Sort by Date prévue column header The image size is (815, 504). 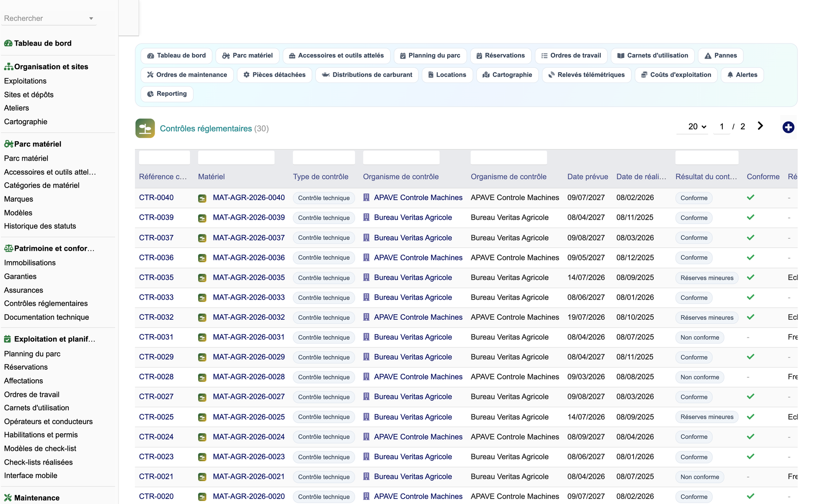tap(588, 177)
